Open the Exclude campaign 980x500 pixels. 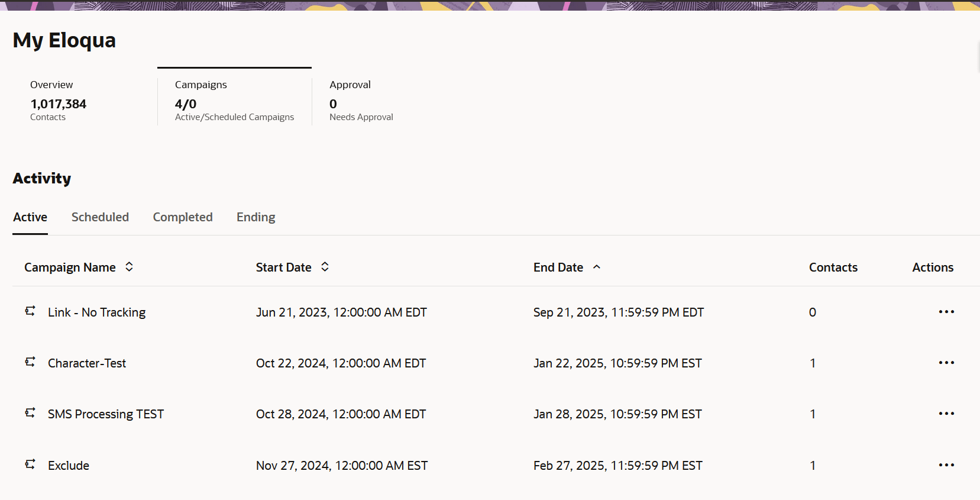click(x=69, y=466)
